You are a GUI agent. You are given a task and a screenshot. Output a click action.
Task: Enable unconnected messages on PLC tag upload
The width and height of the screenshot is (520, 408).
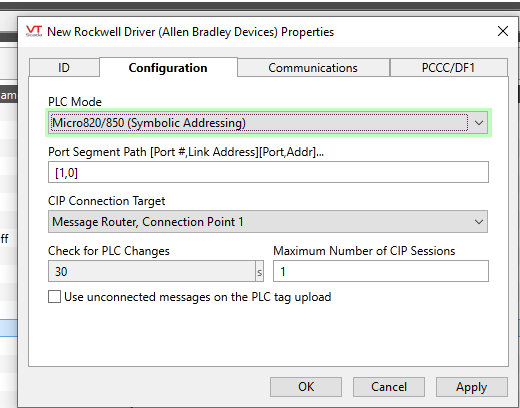point(54,297)
